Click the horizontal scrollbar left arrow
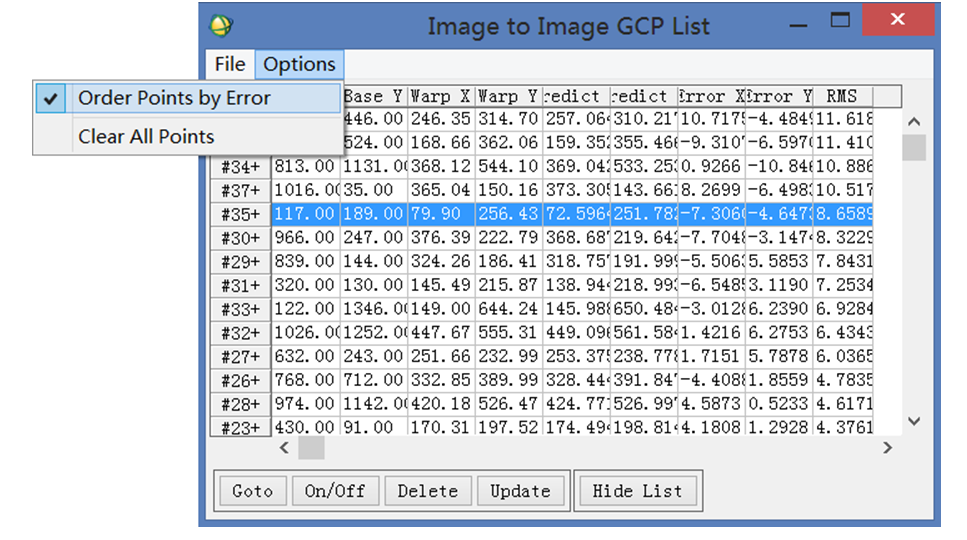 point(284,448)
